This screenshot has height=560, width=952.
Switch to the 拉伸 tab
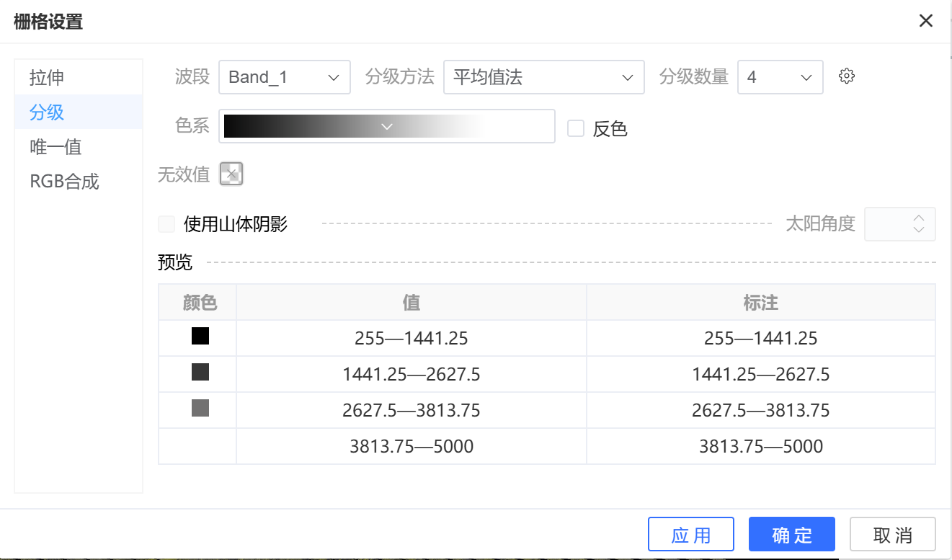coord(47,77)
